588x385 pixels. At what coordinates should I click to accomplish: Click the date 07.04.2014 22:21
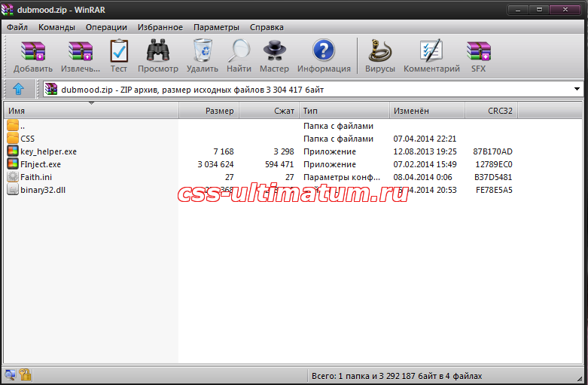point(425,139)
